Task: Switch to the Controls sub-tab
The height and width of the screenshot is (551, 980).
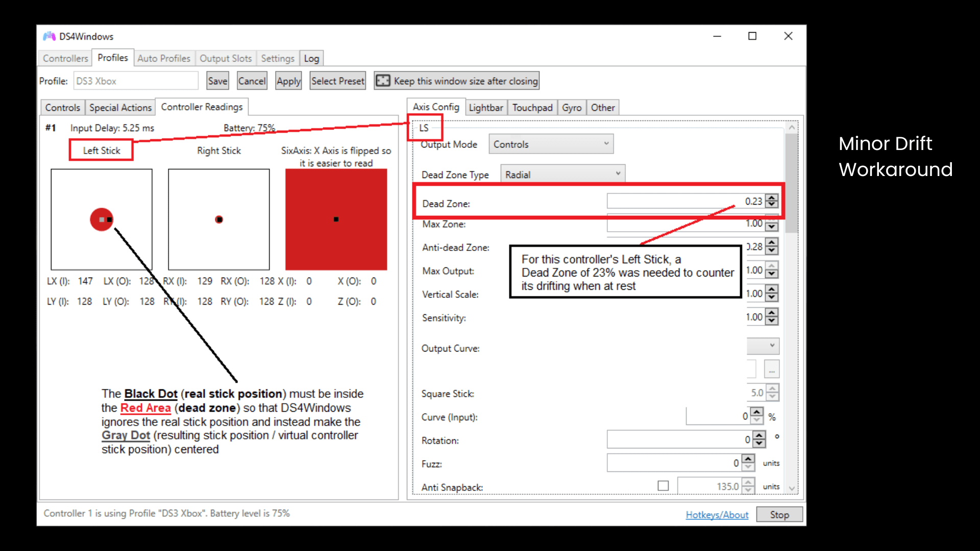Action: click(63, 108)
